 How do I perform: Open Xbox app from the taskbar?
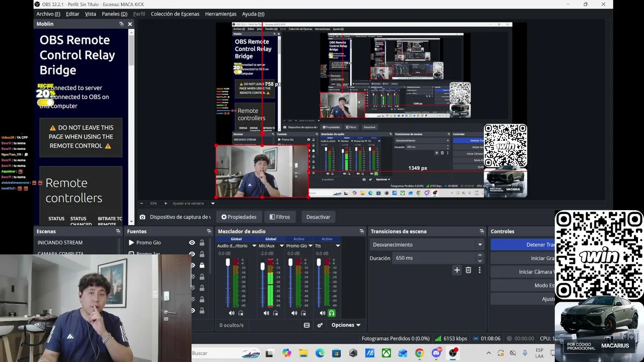point(386,353)
